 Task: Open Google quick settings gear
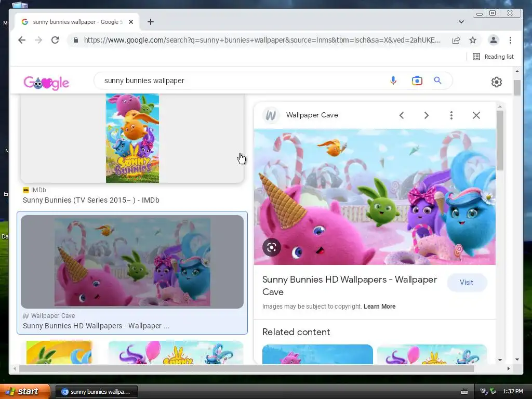[496, 82]
